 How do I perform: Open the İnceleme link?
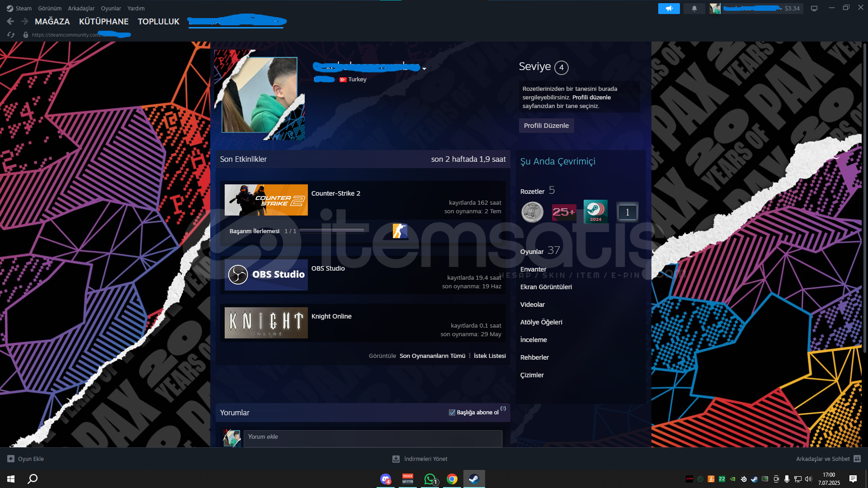pos(533,340)
